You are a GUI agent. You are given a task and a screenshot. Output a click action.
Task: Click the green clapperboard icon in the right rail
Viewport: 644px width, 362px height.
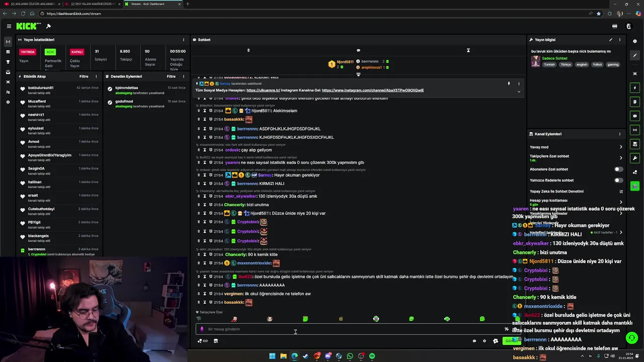(635, 186)
